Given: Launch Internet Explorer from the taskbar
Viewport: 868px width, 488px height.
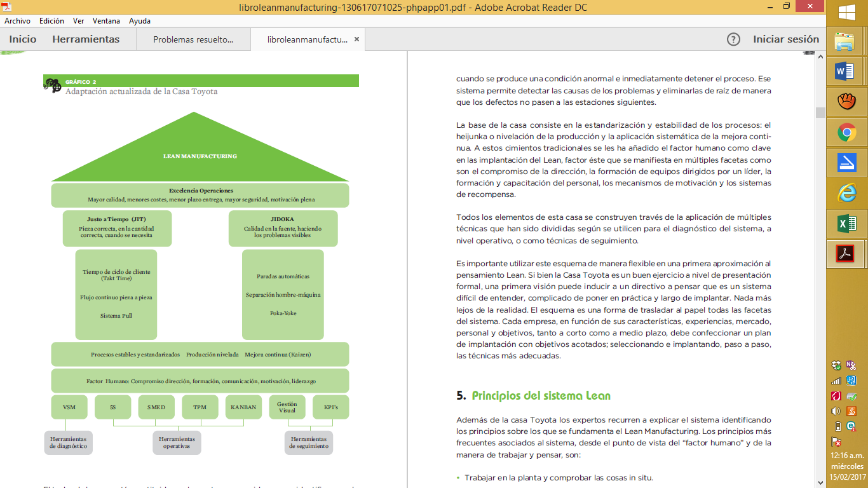Looking at the screenshot, I should (x=846, y=193).
